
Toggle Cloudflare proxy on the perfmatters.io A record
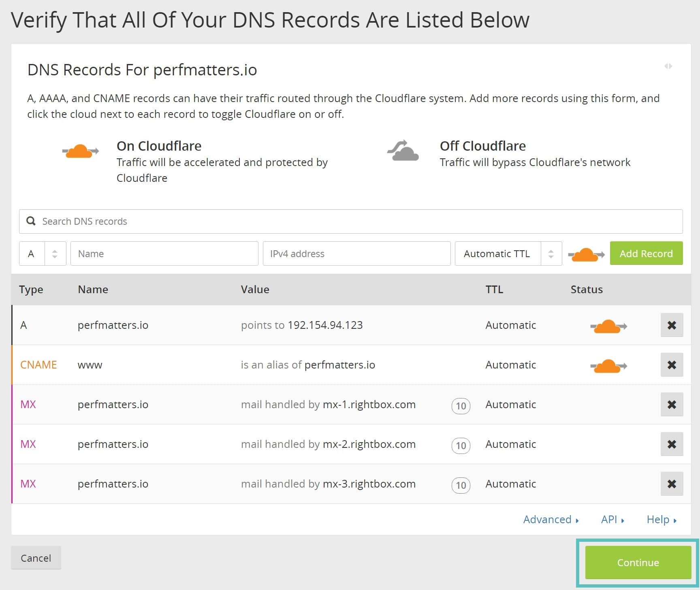(x=609, y=325)
